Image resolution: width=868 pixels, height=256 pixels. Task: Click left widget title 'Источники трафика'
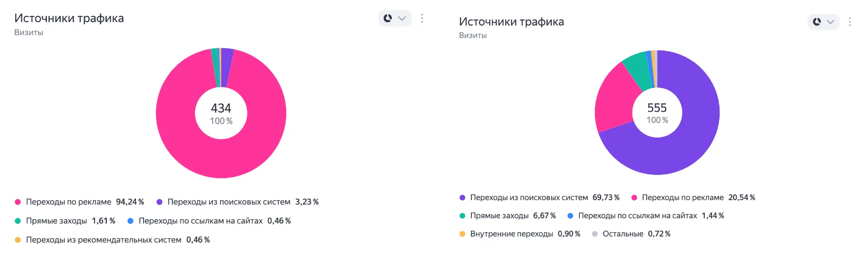point(69,18)
